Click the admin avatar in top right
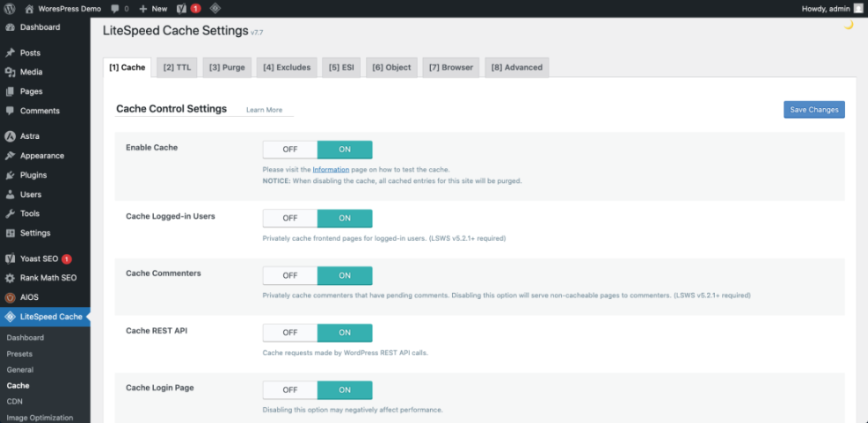 click(x=857, y=8)
